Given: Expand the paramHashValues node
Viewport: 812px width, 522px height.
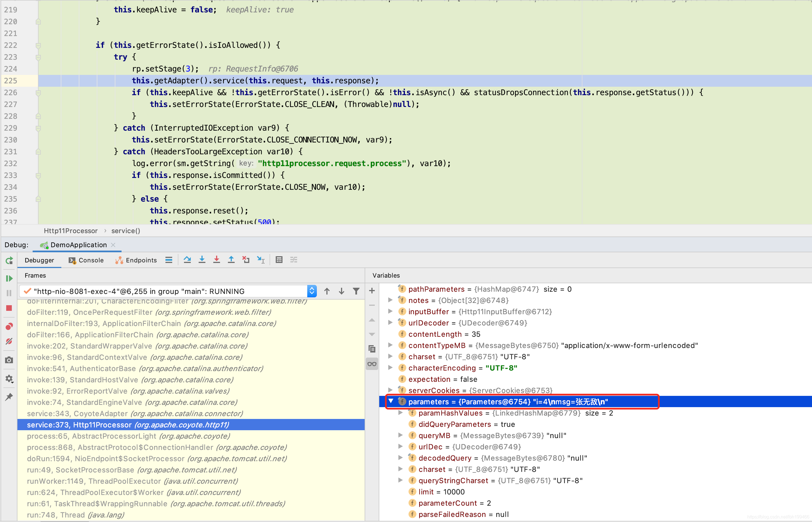Looking at the screenshot, I should pyautogui.click(x=400, y=413).
